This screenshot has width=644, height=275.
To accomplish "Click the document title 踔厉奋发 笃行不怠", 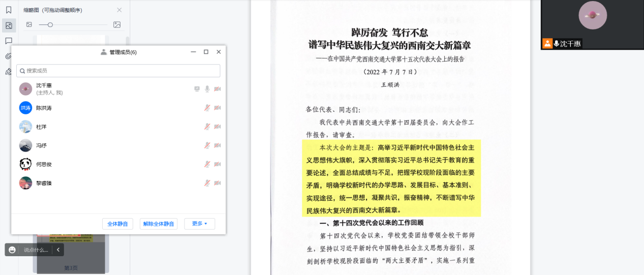I will [390, 33].
